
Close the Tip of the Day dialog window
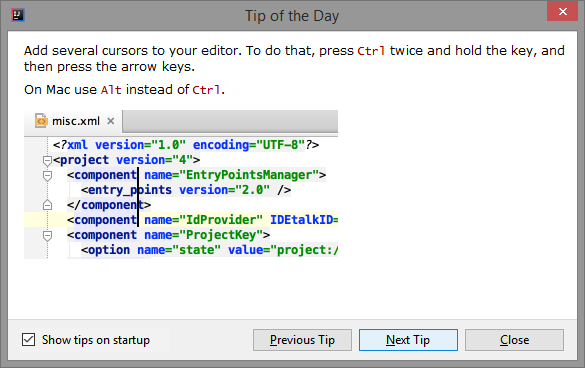click(x=563, y=11)
